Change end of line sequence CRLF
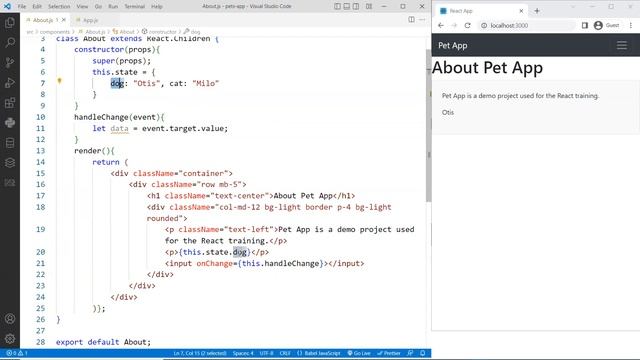 point(285,353)
